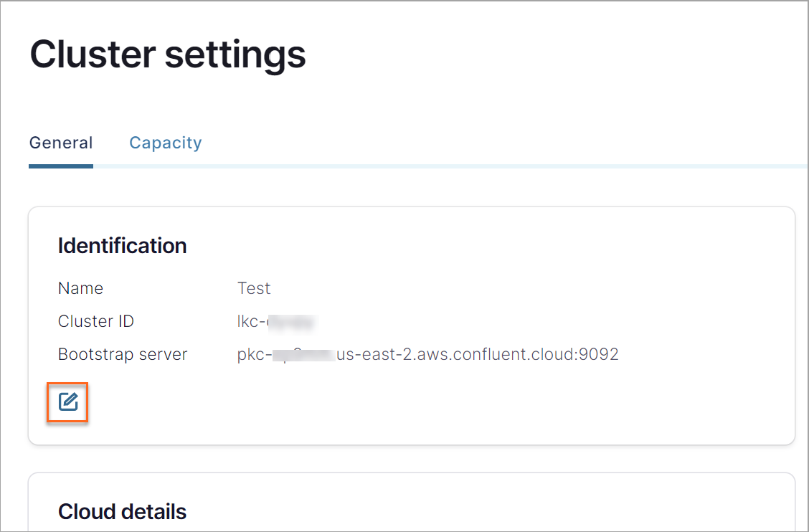The width and height of the screenshot is (809, 532).
Task: Click the Cluster ID label
Action: coord(95,321)
